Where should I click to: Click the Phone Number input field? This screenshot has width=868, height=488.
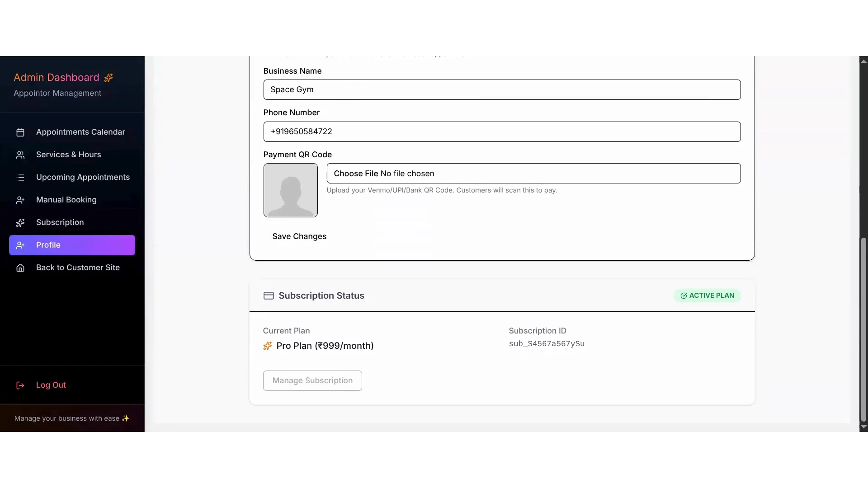[x=501, y=131]
